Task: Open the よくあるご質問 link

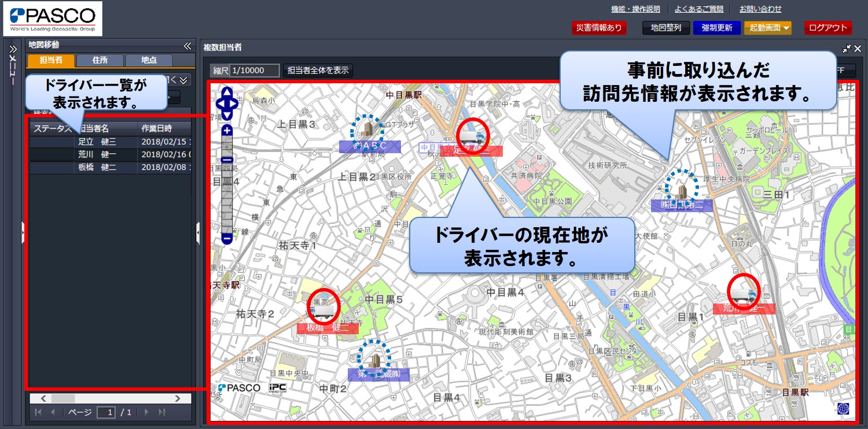Action: (x=698, y=9)
